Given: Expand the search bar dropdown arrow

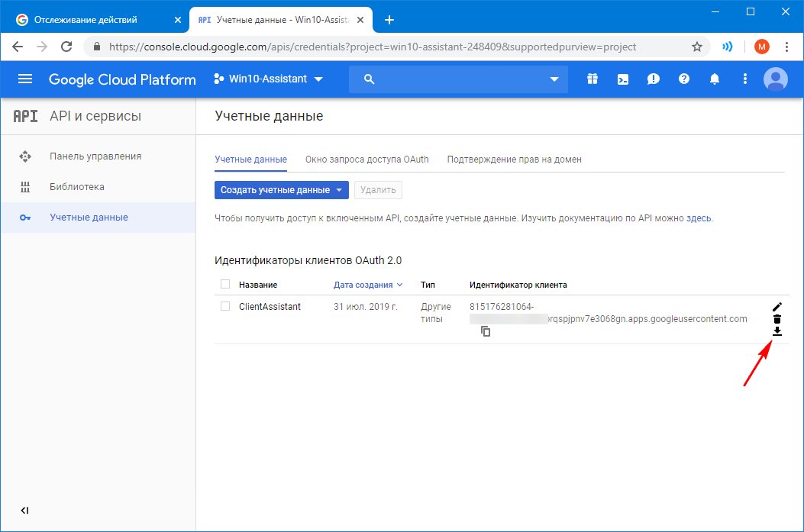Looking at the screenshot, I should [554, 79].
